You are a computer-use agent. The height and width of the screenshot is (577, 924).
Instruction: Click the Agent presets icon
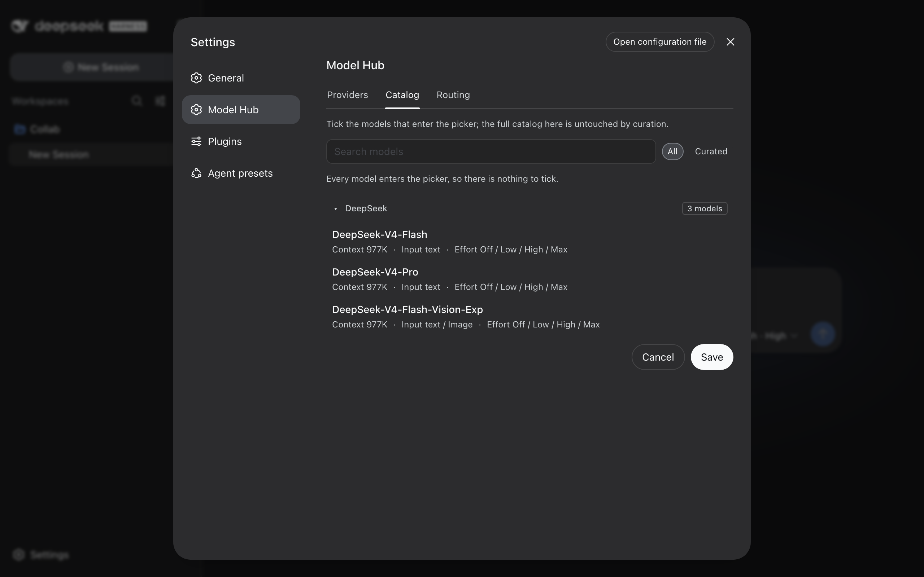(196, 173)
